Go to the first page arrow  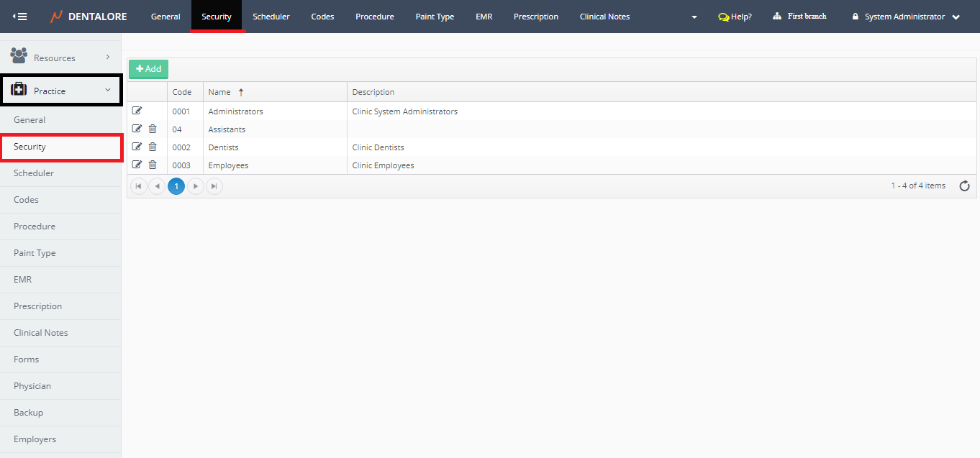pos(138,186)
